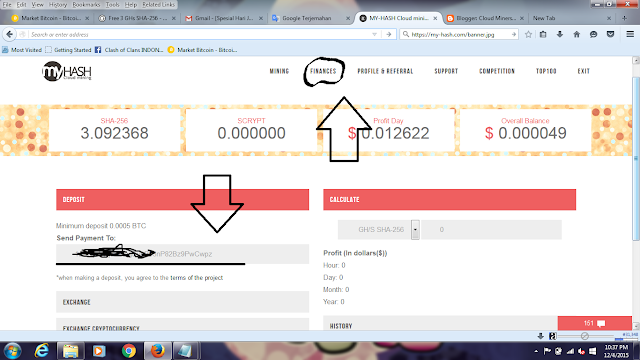The height and width of the screenshot is (360, 640).
Task: Click status bar download arrow icon
Action: (540, 336)
